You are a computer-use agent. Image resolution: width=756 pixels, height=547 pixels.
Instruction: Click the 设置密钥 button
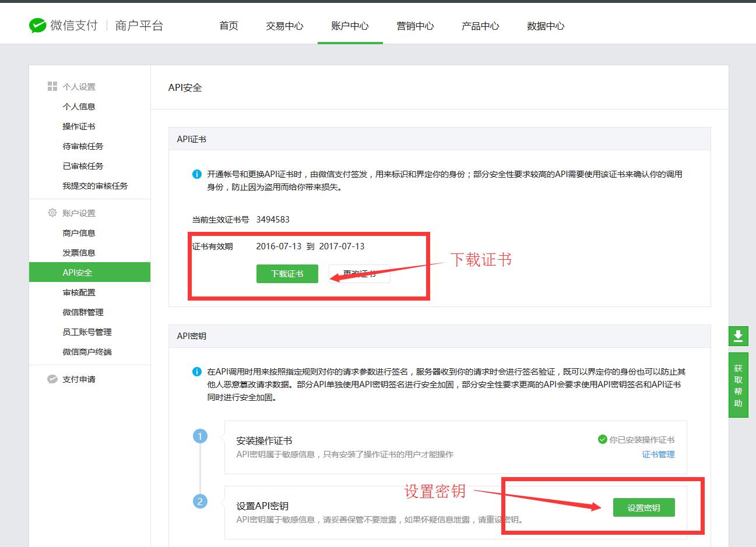tap(644, 507)
